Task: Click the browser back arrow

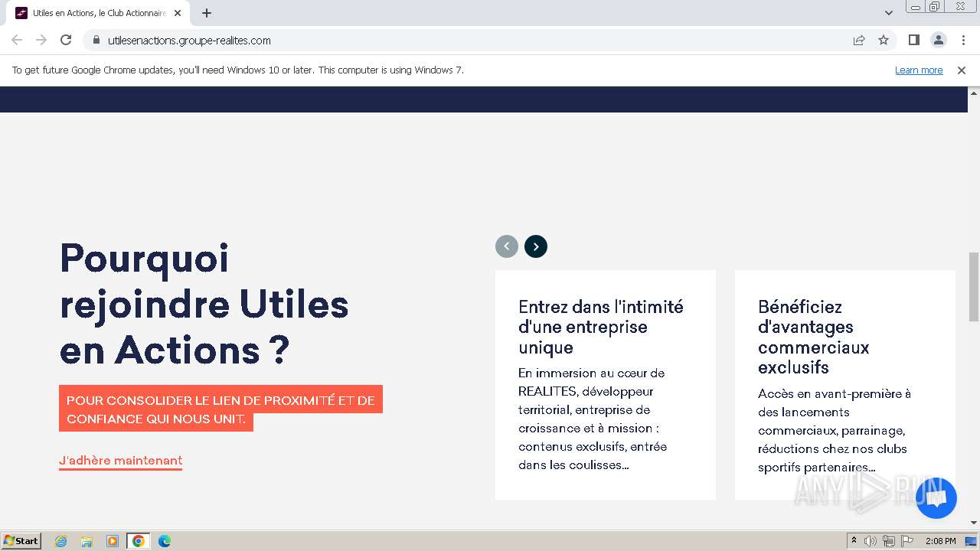Action: point(17,40)
